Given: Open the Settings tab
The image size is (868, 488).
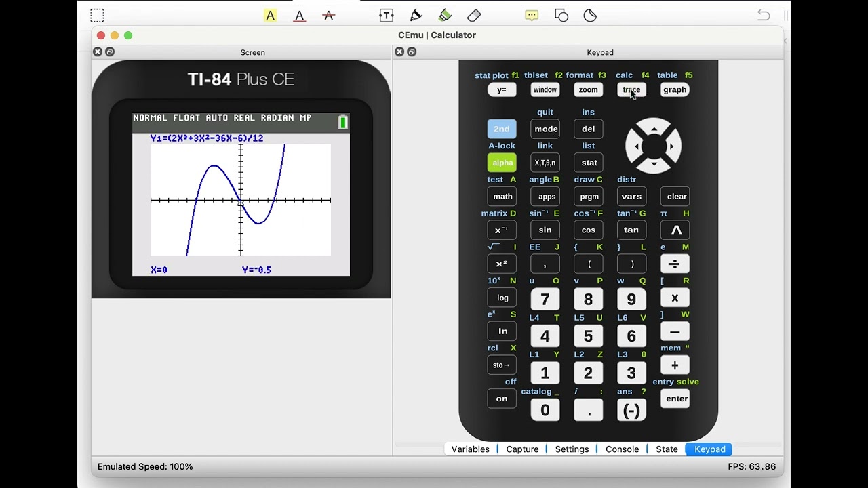Looking at the screenshot, I should [x=572, y=449].
